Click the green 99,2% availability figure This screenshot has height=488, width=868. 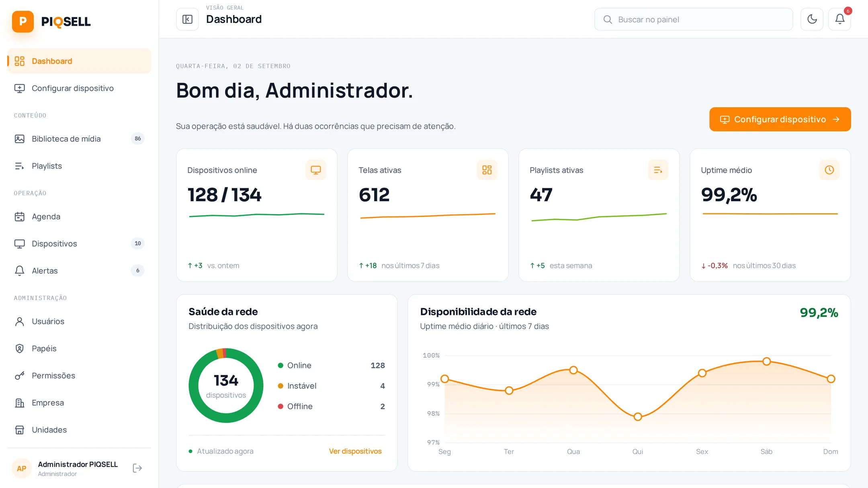[x=819, y=312]
